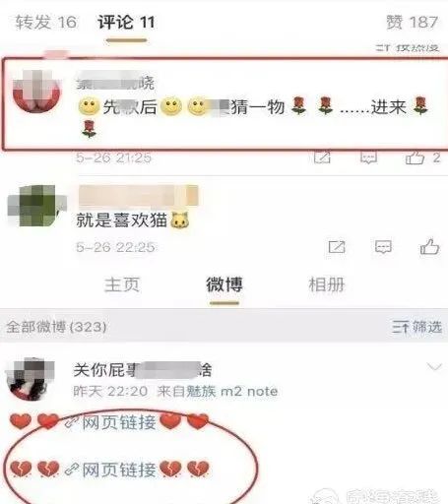Open the sort order option above comments

point(407,48)
